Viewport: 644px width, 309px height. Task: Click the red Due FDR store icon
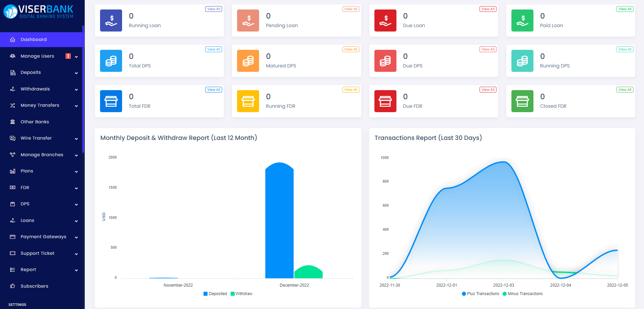pos(385,101)
